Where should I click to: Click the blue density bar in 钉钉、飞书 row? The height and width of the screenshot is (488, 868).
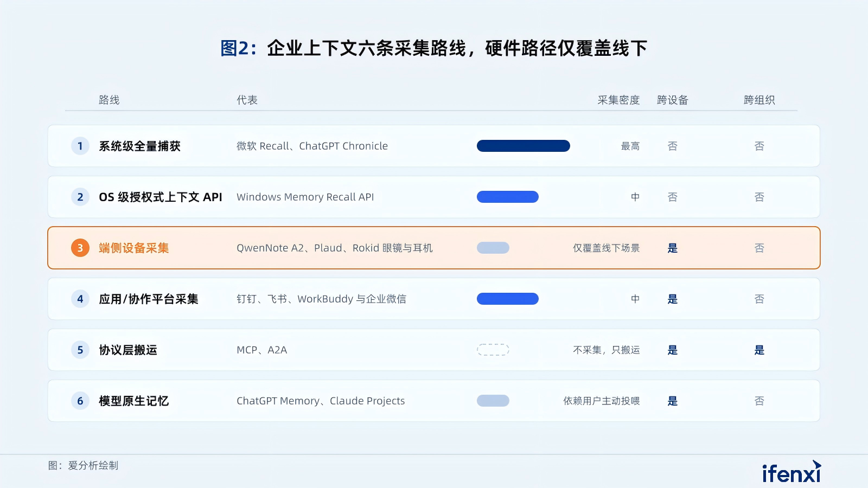coord(508,299)
